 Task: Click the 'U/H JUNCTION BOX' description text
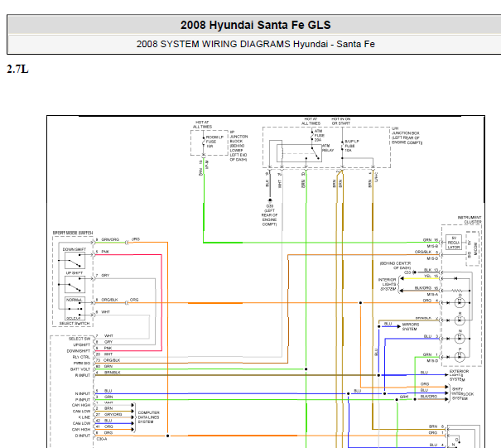407,136
